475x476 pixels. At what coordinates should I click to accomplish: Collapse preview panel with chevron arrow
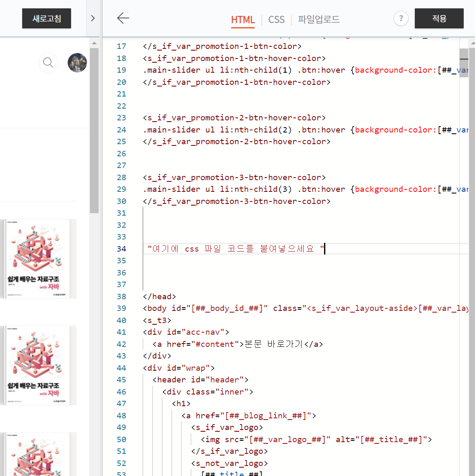[93, 18]
